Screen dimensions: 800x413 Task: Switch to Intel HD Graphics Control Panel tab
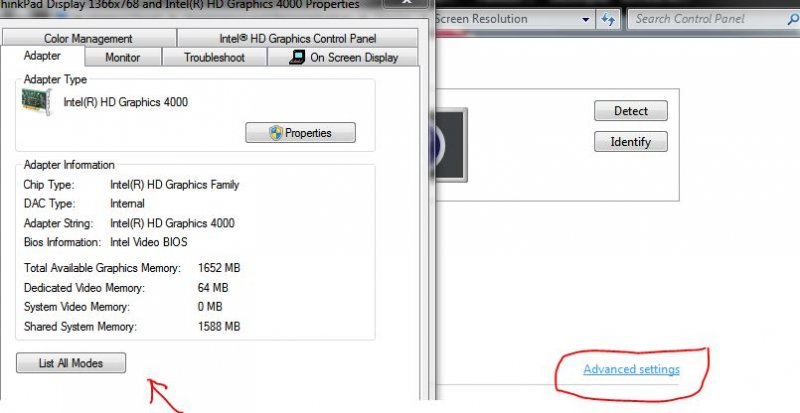297,38
